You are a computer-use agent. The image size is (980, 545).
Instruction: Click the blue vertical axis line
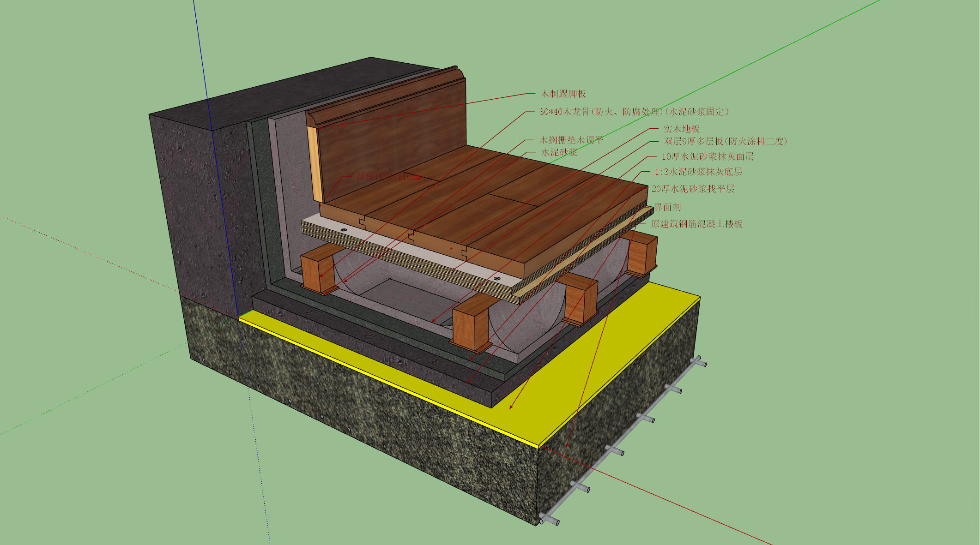(x=216, y=157)
